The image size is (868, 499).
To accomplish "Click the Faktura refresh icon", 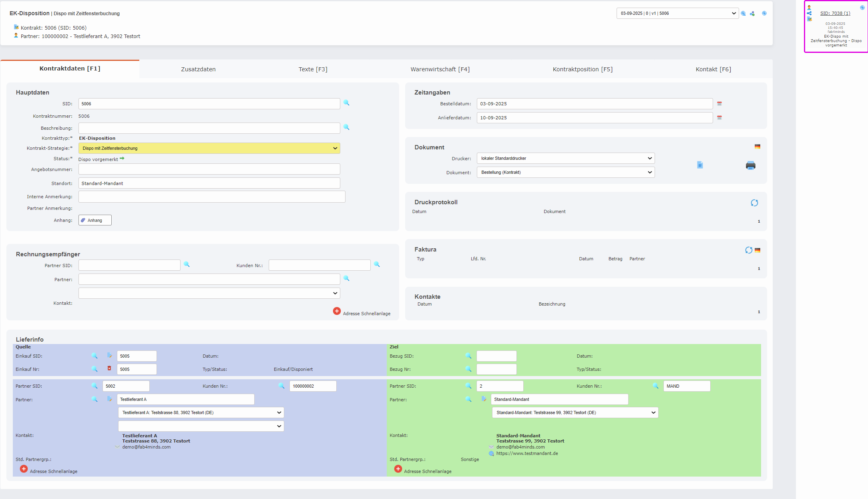I will point(748,250).
